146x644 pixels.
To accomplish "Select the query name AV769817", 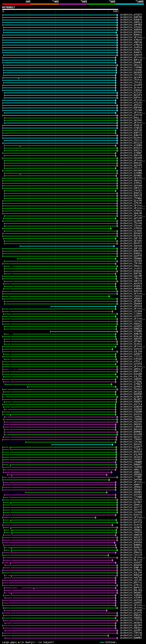I will click(8, 8).
